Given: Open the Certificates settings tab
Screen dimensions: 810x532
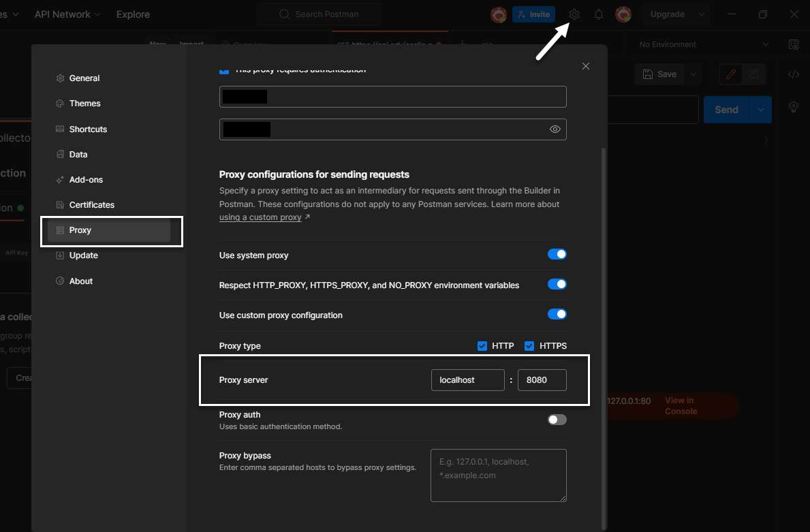Looking at the screenshot, I should pyautogui.click(x=91, y=205).
